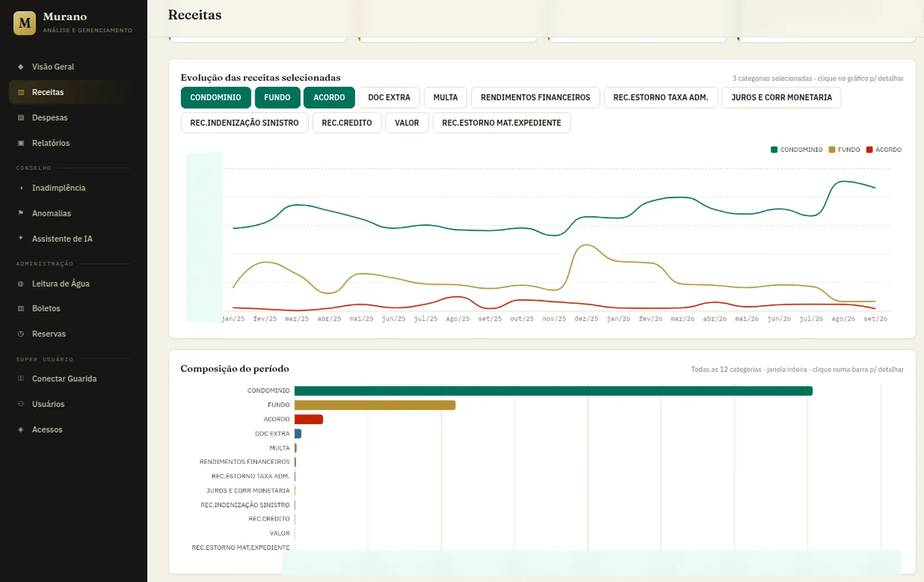Toggle the REC.INDENIZAÇÃO SINISTRO chip

244,123
